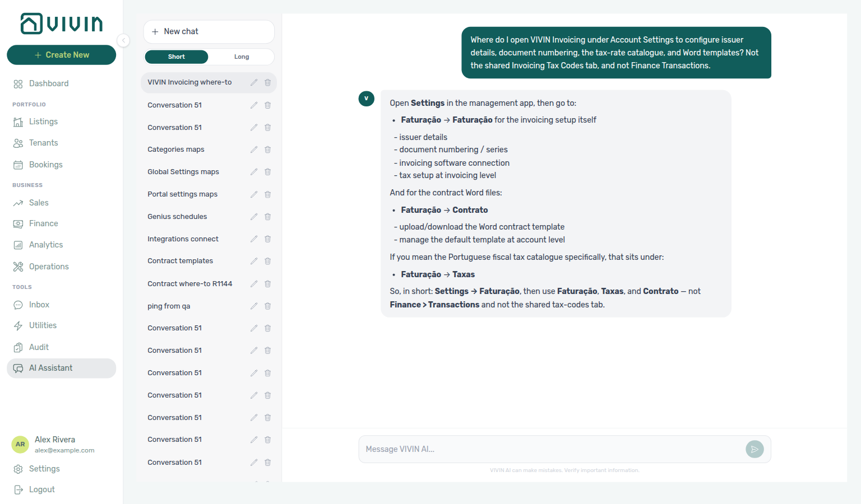Click the Utilities lightning icon
861x504 pixels.
coord(18,326)
